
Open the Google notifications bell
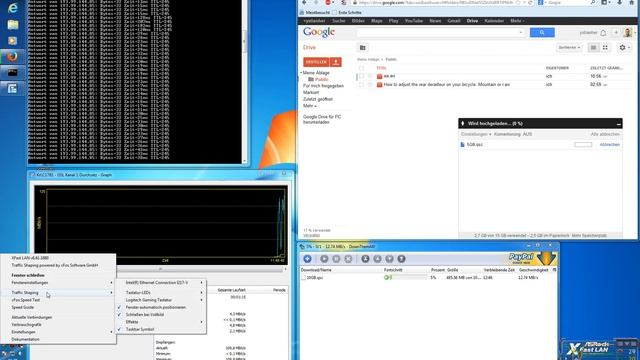pyautogui.click(x=603, y=33)
